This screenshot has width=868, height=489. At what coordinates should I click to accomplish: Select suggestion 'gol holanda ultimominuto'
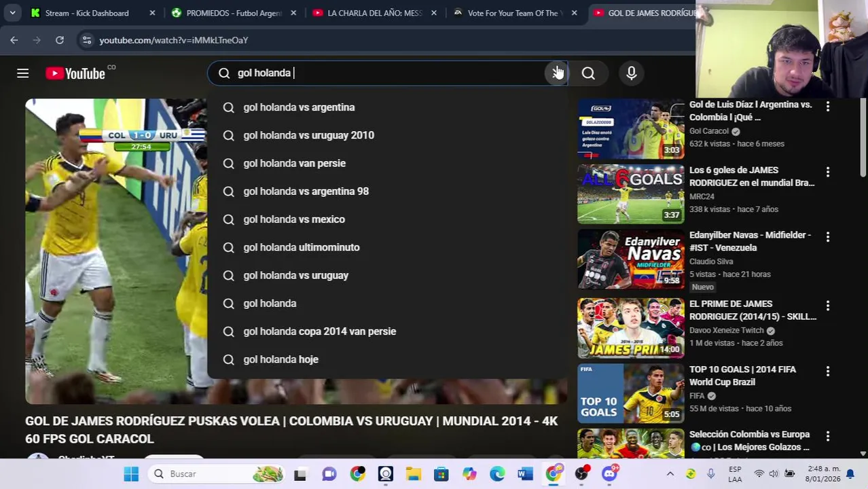[x=387, y=247]
